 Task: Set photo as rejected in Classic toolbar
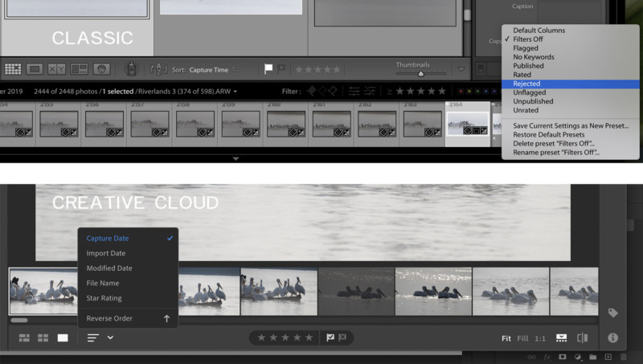pos(281,68)
